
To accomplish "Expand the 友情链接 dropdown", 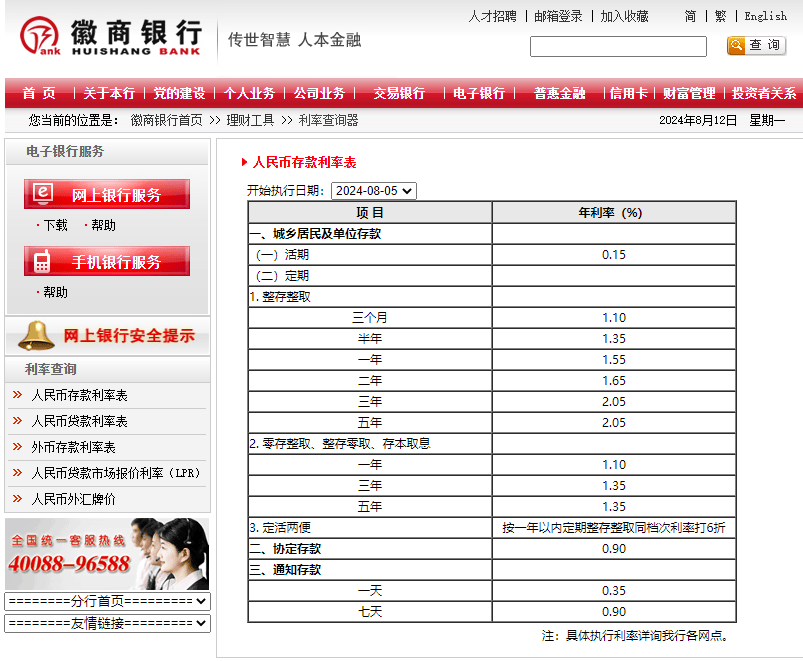I will pos(108,623).
